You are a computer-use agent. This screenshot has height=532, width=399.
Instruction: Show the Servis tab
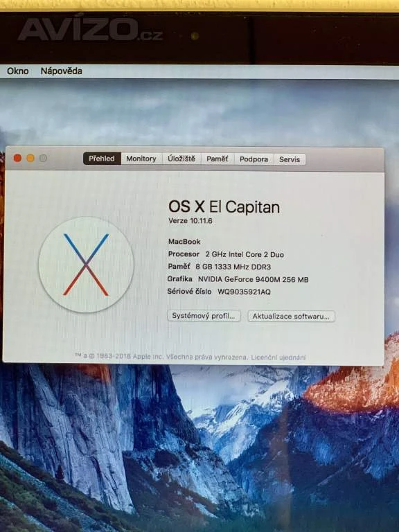coord(290,159)
